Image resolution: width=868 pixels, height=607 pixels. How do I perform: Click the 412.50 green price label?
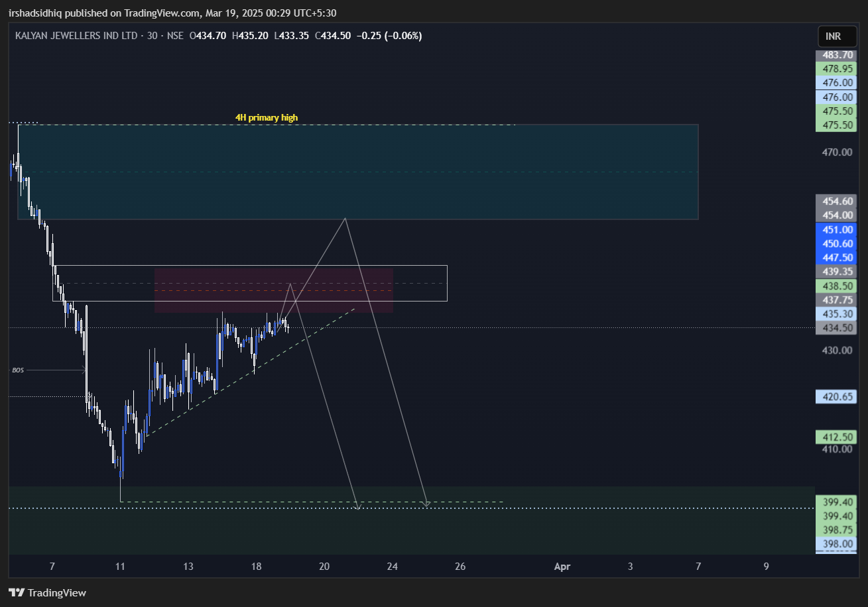[837, 437]
